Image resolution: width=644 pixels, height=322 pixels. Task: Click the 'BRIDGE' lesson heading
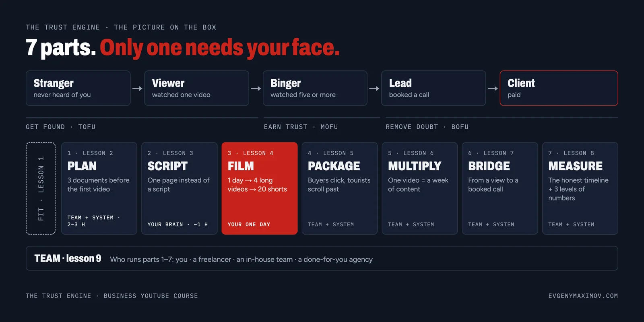click(489, 166)
